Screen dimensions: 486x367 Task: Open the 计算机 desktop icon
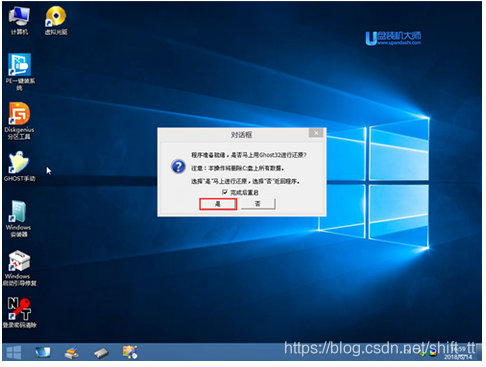(x=19, y=20)
